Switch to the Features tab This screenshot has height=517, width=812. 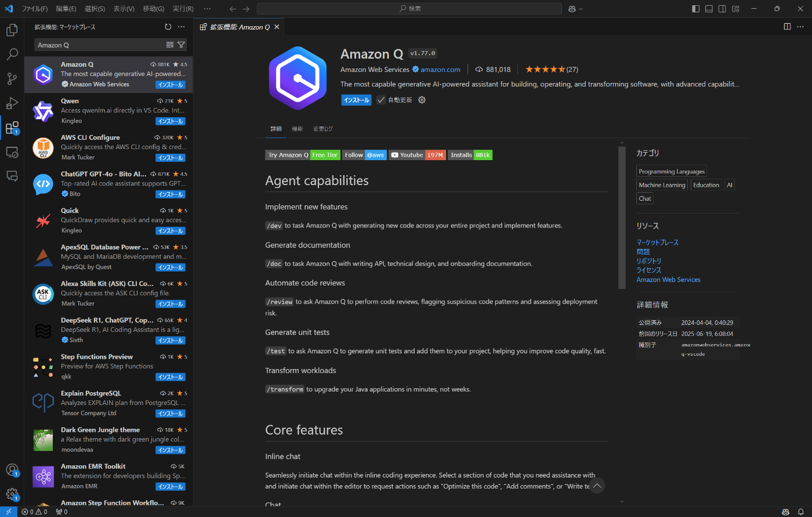click(x=298, y=129)
